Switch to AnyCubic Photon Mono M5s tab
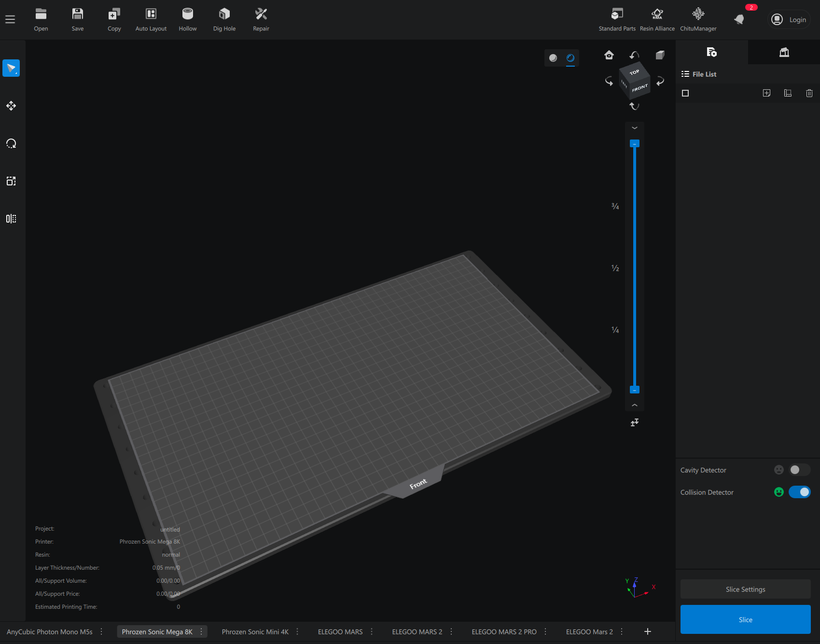 [50, 631]
